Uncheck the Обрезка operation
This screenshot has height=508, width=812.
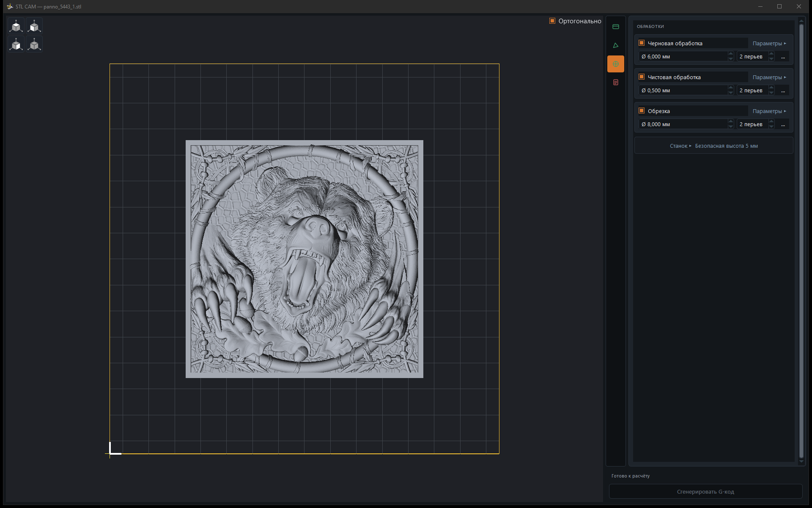642,110
